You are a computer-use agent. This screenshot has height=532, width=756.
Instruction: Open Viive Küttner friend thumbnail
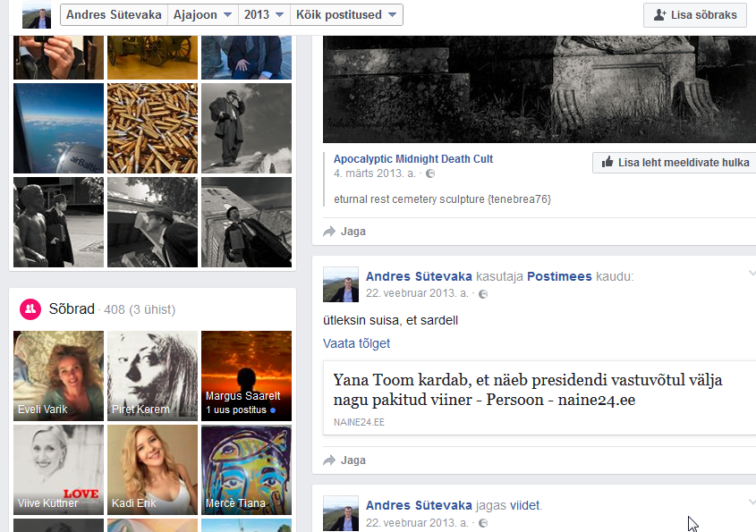(58, 469)
